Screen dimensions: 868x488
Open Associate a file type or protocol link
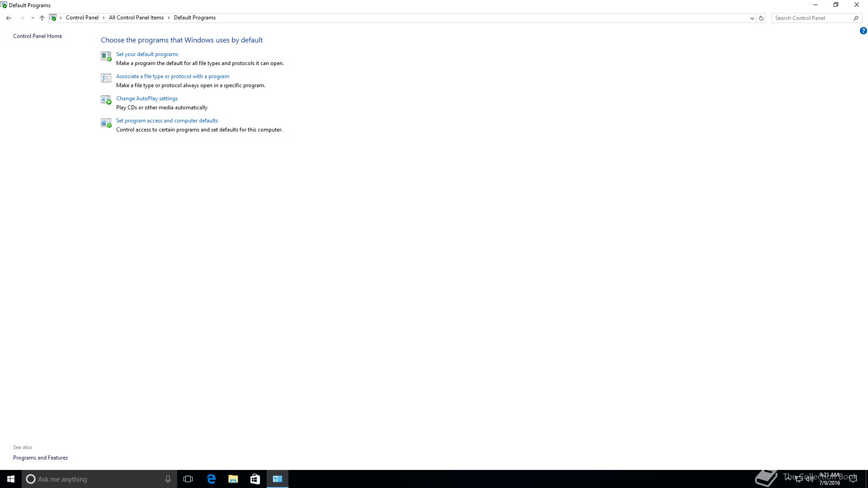(172, 76)
